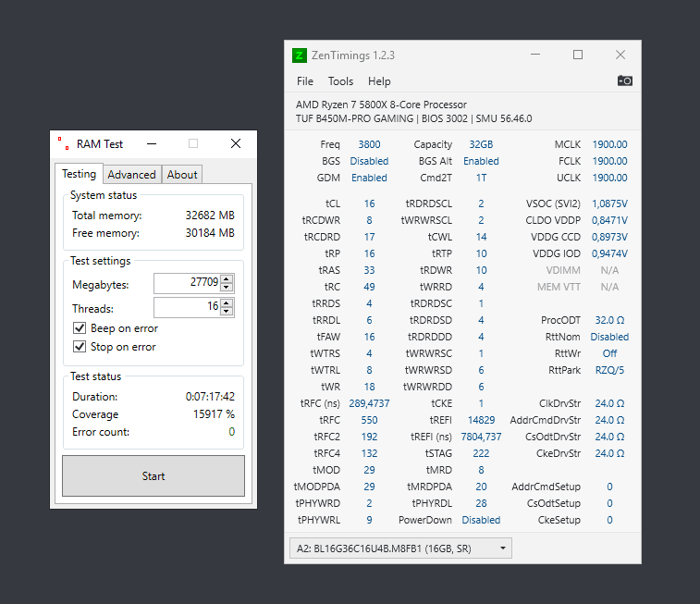Click the RAM Test red dots icon
Image resolution: width=700 pixels, height=604 pixels.
64,143
